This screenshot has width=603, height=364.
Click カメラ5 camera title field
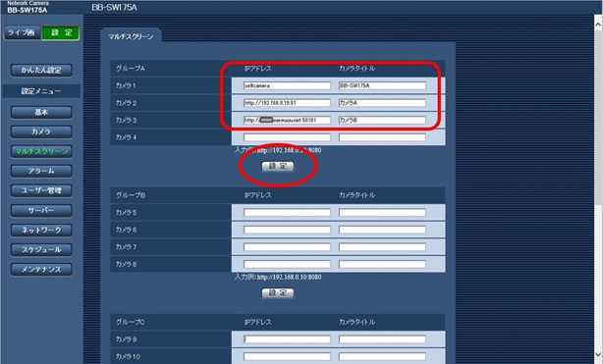382,212
